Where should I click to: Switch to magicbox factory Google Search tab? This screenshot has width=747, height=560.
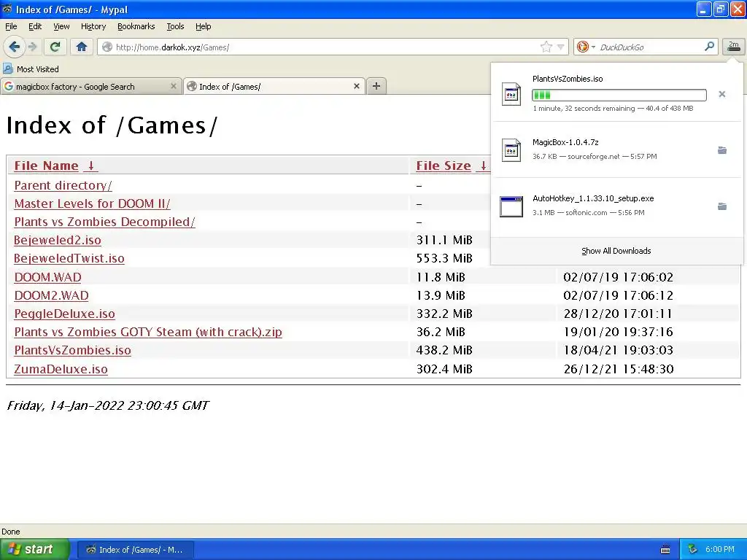[90, 86]
